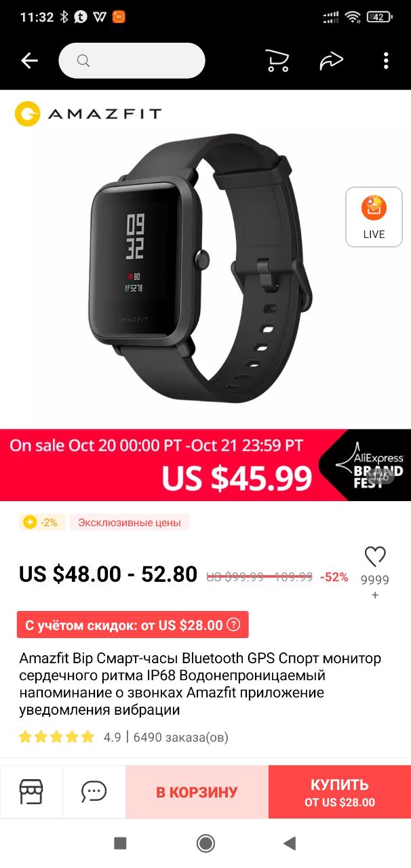411x868 pixels.
Task: Tap the Эксклюзивные цены tag
Action: 130,522
